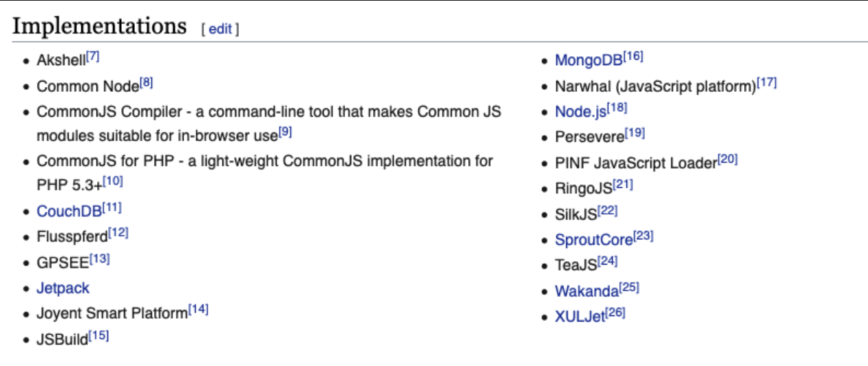Click citation 12 beside Flusspferd
Screen dimensions: 868x366
pyautogui.click(x=118, y=233)
